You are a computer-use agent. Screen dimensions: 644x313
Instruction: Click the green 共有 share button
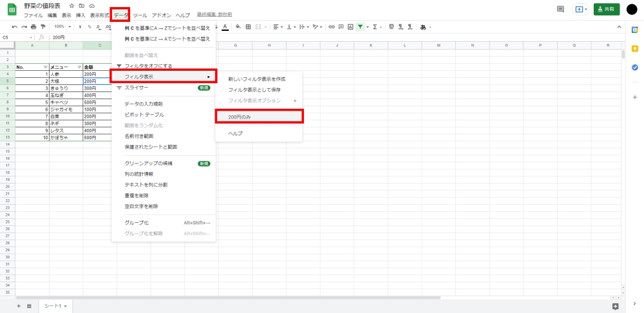[x=607, y=9]
